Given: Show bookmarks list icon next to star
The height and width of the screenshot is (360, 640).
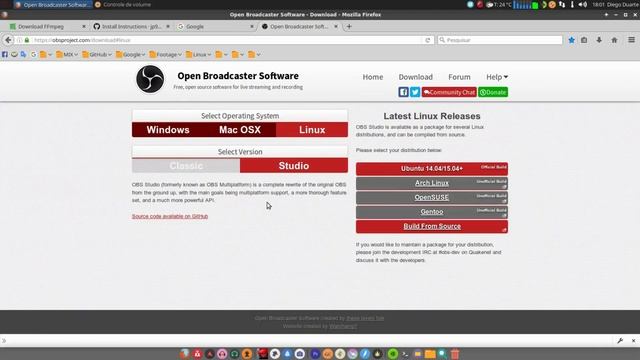Looking at the screenshot, I should click(584, 40).
